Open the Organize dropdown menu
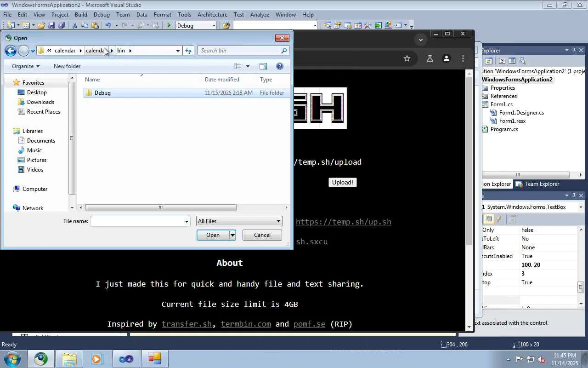588x368 pixels. [26, 66]
